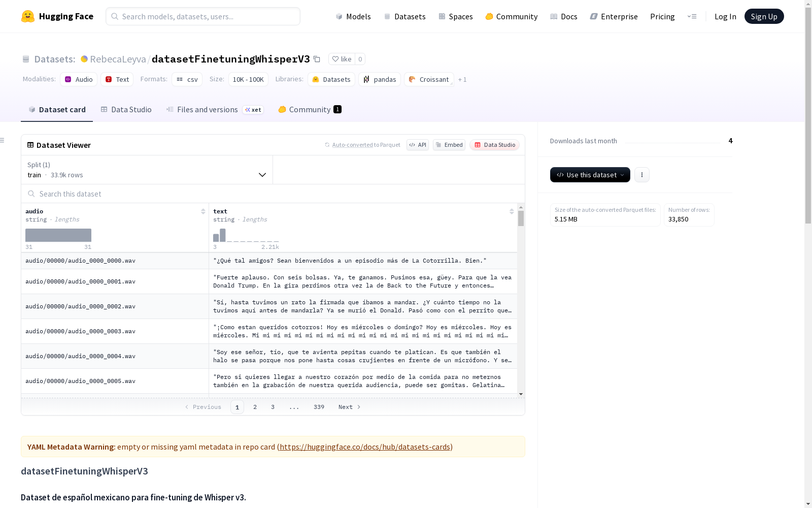The image size is (812, 508).
Task: Select the 10K - 100K size tag
Action: pyautogui.click(x=248, y=79)
